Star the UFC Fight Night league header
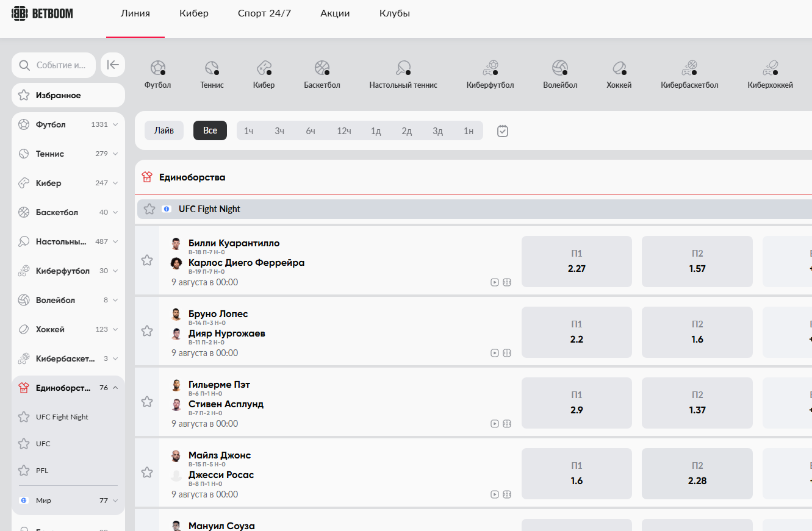The image size is (812, 531). (149, 209)
